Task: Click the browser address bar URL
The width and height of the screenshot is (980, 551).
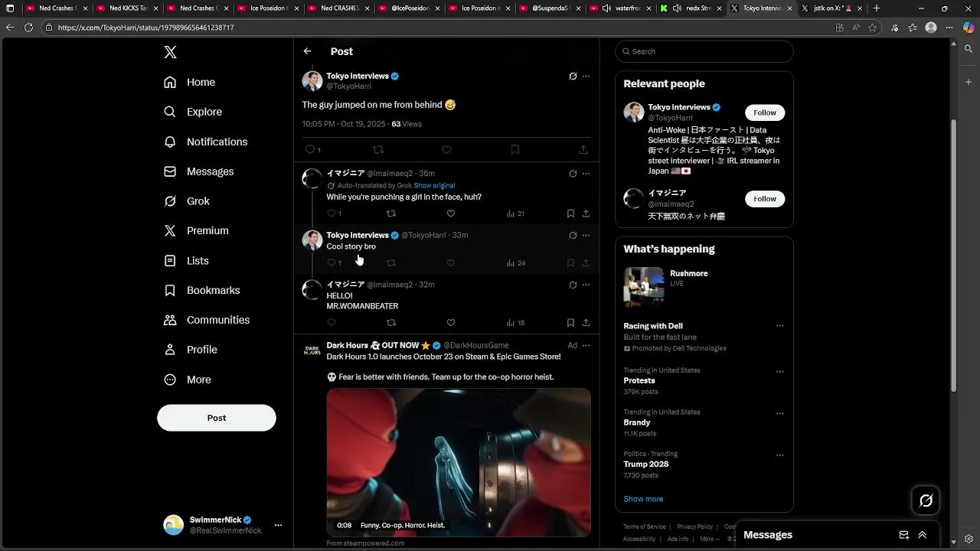Action: pos(145,28)
